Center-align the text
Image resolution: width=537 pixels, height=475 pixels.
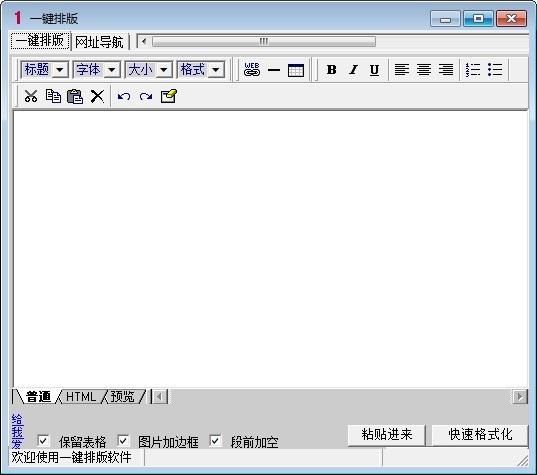pos(424,70)
